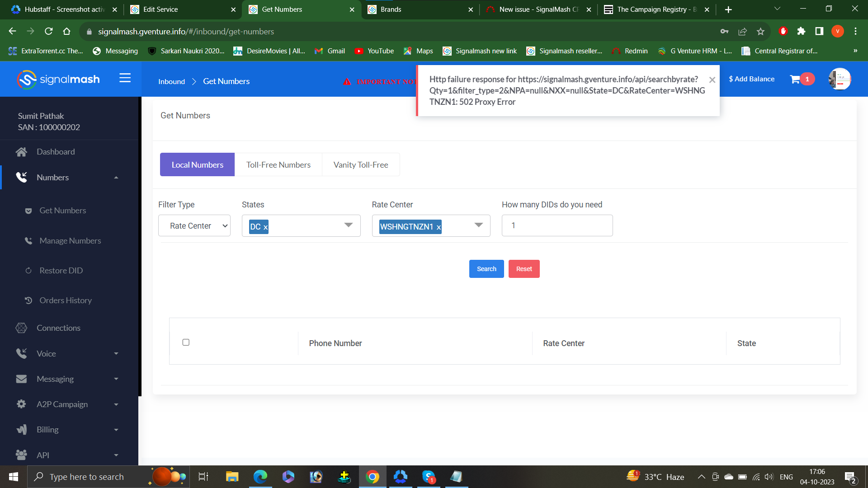Open Windows Start menu
Screen dimensions: 868x488
(x=14, y=477)
